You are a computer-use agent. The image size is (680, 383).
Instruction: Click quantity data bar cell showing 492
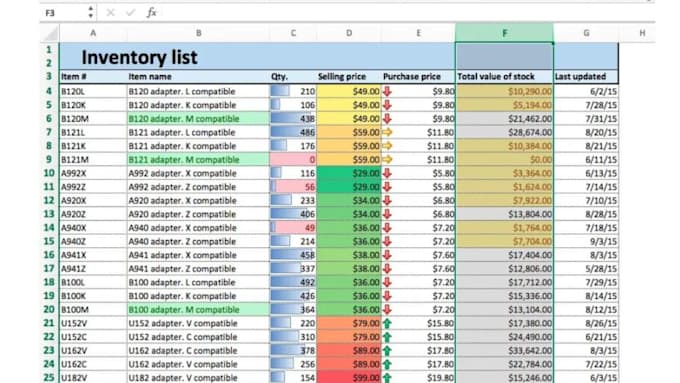pos(293,282)
